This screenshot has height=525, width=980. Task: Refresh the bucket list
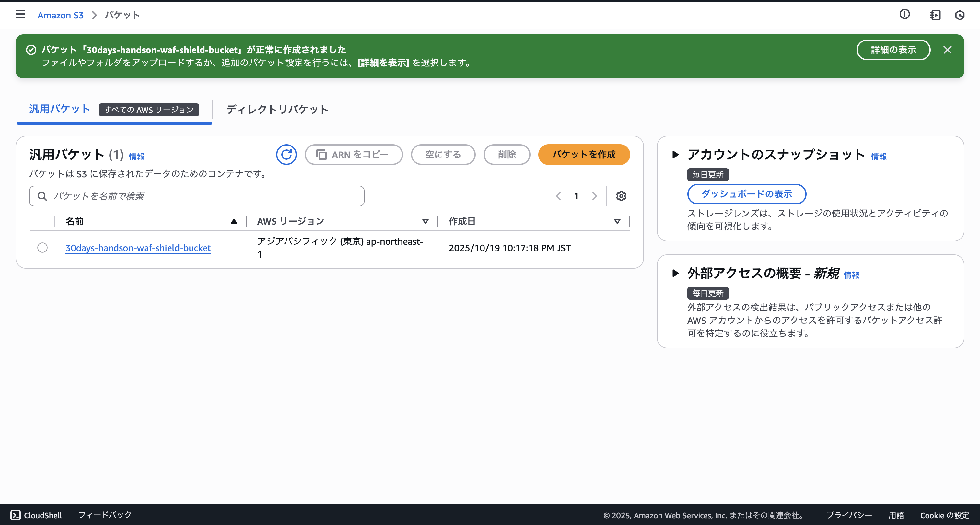point(286,155)
